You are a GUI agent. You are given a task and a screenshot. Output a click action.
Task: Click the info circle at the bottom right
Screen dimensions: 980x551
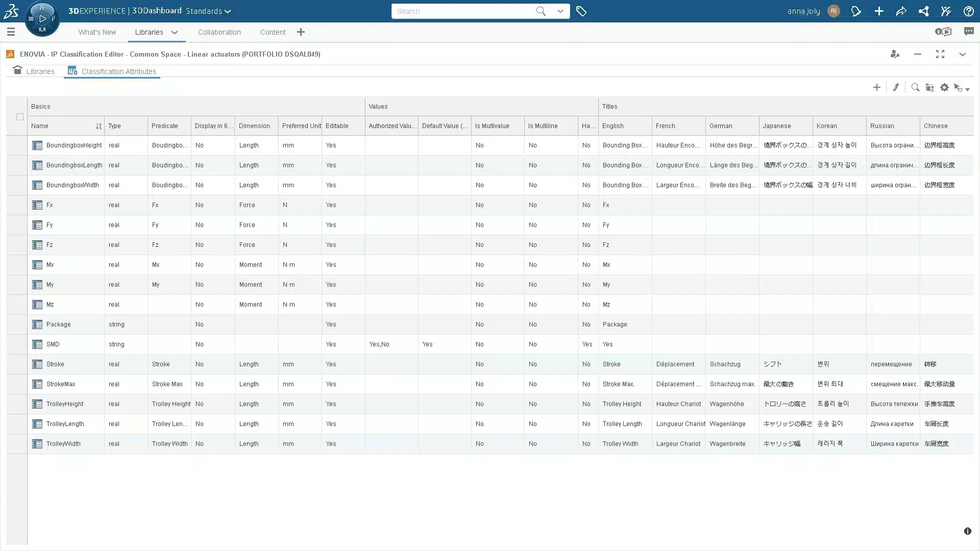[967, 531]
